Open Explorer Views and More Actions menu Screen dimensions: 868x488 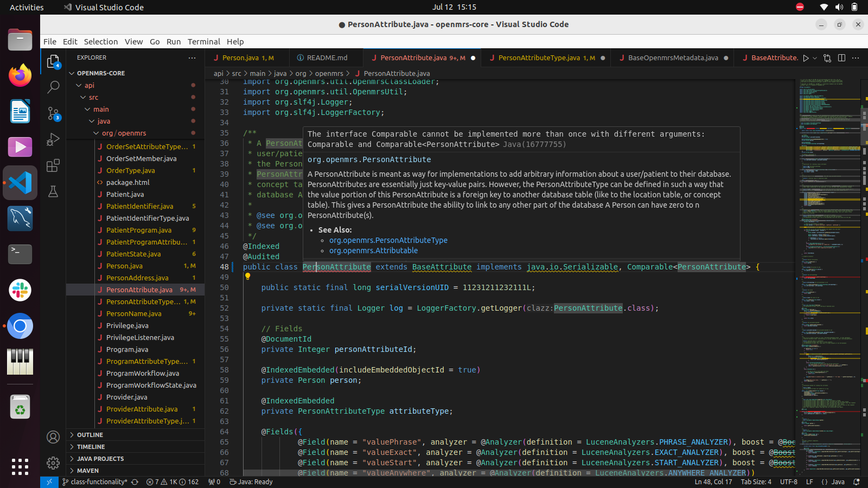click(192, 57)
